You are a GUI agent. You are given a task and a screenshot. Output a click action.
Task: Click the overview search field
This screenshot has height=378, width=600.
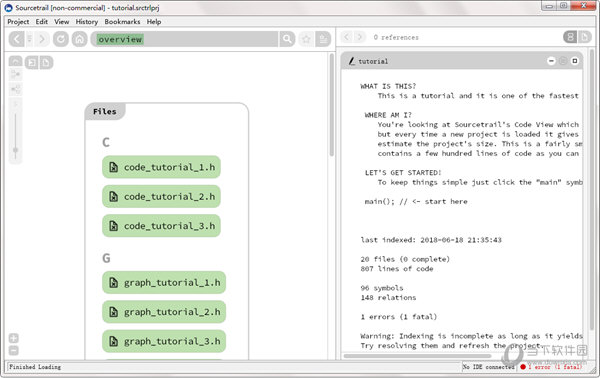184,39
